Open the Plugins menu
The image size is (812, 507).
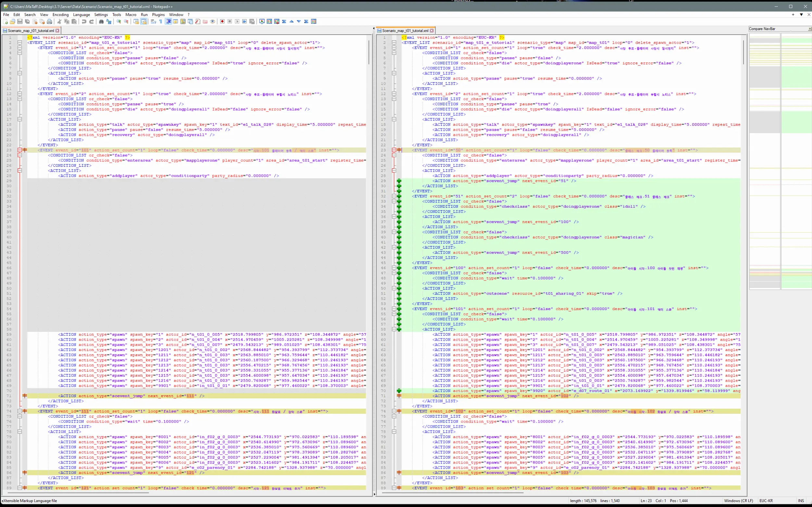(x=158, y=15)
